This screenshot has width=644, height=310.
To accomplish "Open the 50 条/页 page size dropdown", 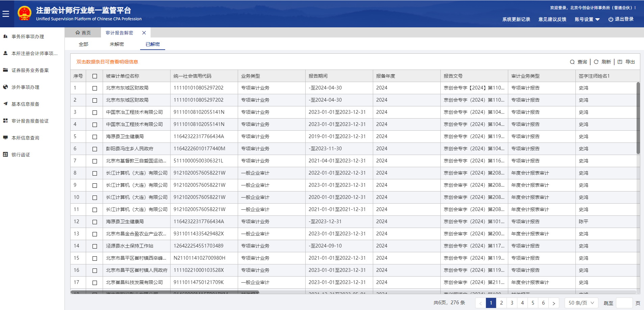I will coord(581,303).
